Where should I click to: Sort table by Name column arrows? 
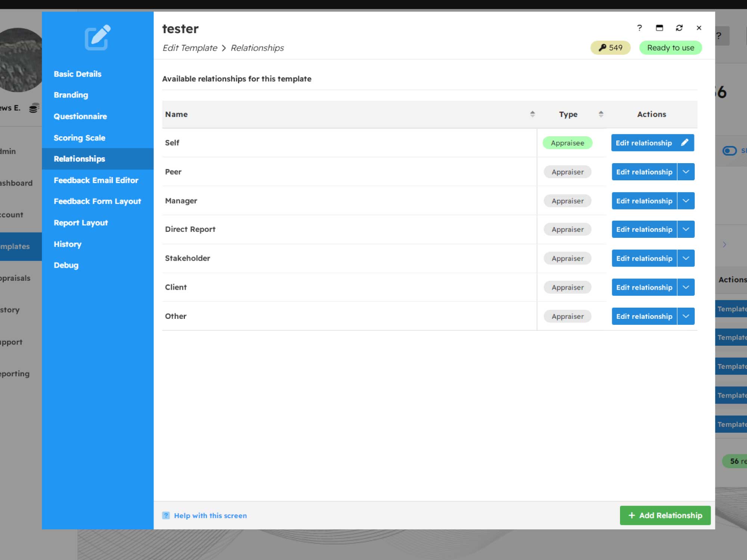pos(532,114)
